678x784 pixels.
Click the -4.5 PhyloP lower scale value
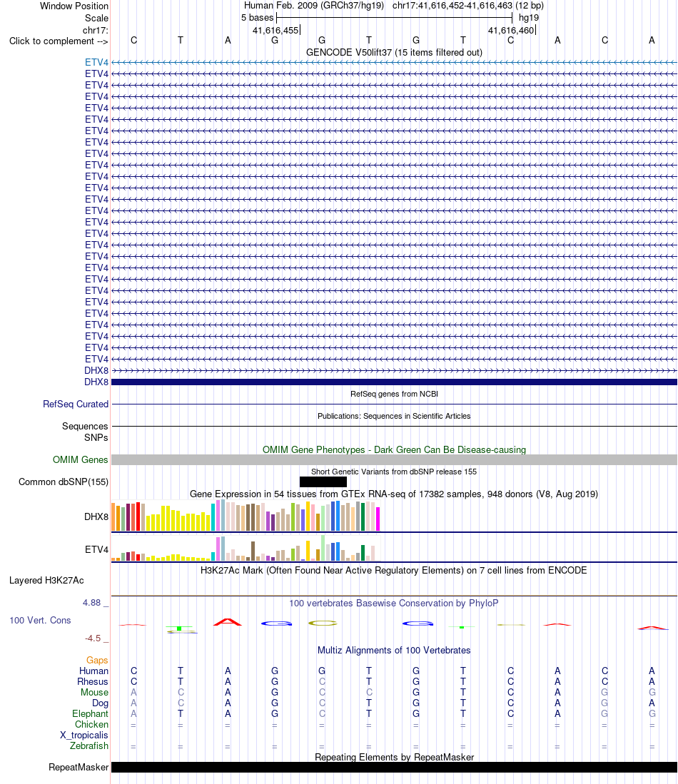click(x=93, y=638)
